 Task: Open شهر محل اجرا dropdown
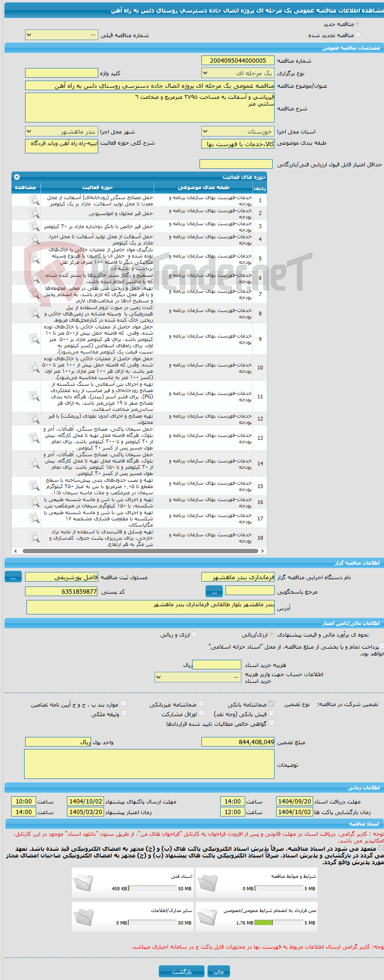(x=62, y=131)
